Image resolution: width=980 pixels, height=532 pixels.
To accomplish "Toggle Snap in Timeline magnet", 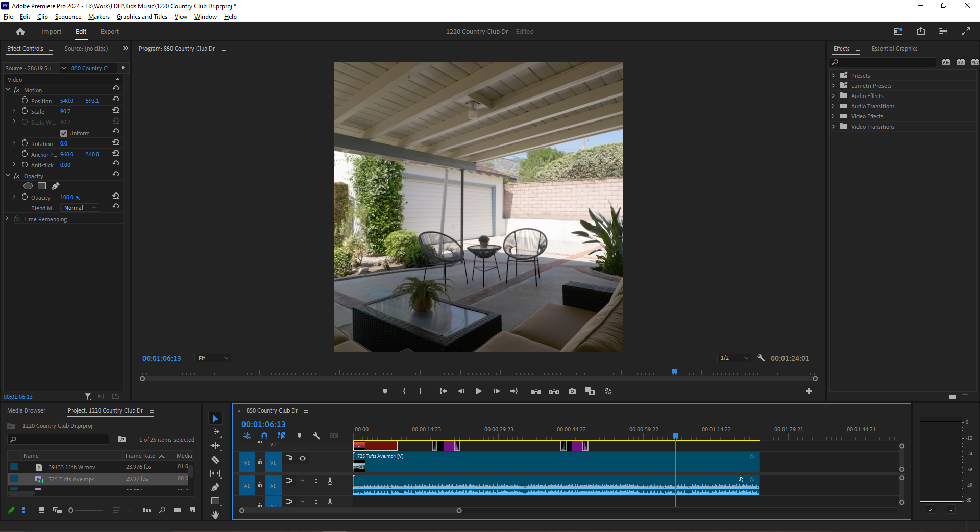I will click(264, 436).
